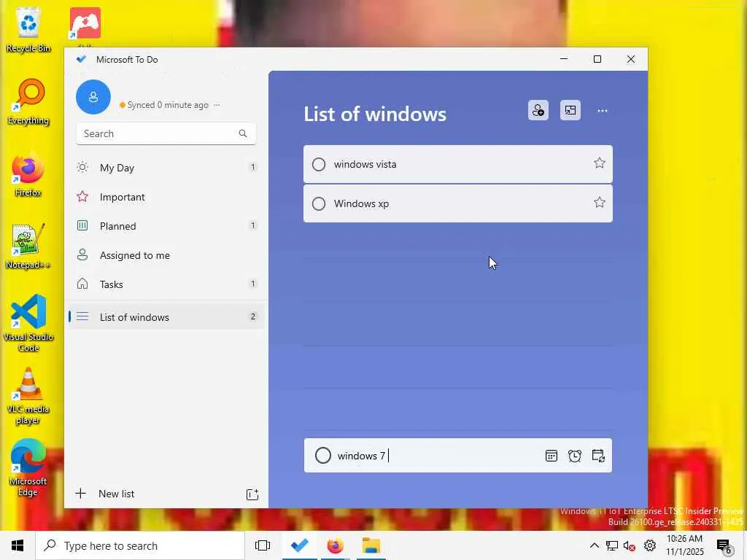Image resolution: width=747 pixels, height=560 pixels.
Task: Click the search magnifier icon
Action: pos(243,133)
